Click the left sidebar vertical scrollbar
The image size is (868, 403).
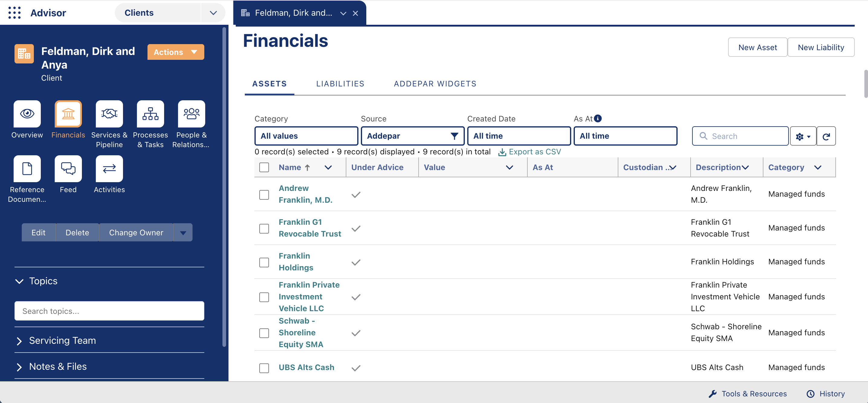click(224, 187)
